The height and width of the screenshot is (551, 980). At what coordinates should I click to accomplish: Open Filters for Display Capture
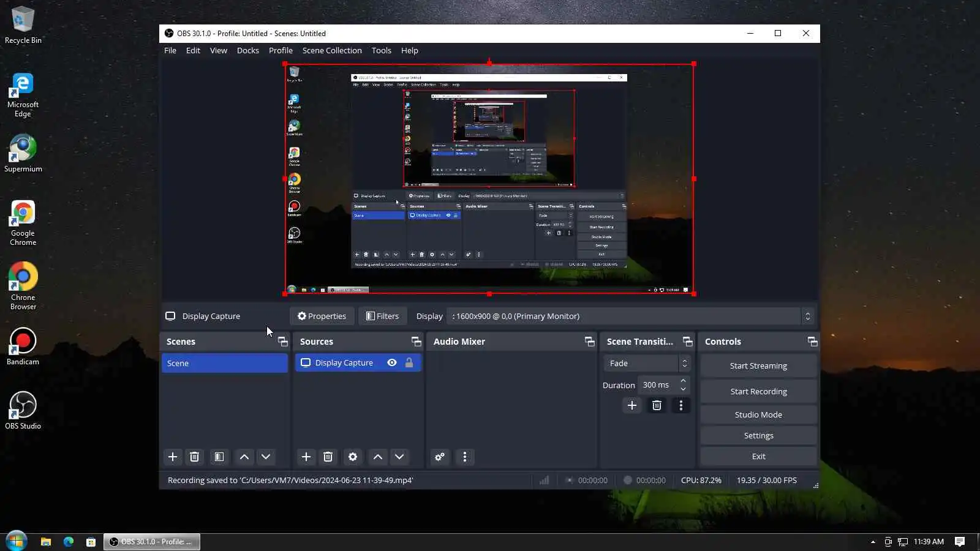click(x=382, y=316)
